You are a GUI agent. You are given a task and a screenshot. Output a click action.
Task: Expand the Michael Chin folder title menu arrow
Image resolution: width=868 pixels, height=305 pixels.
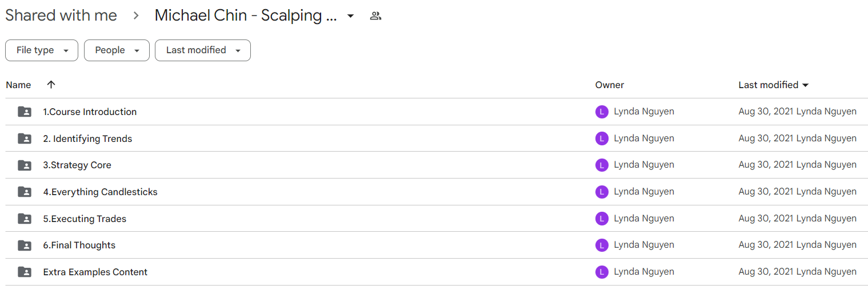tap(350, 16)
